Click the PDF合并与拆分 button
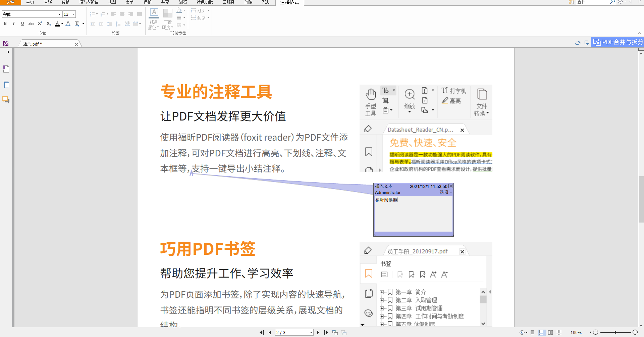This screenshot has width=644, height=337. [x=618, y=42]
